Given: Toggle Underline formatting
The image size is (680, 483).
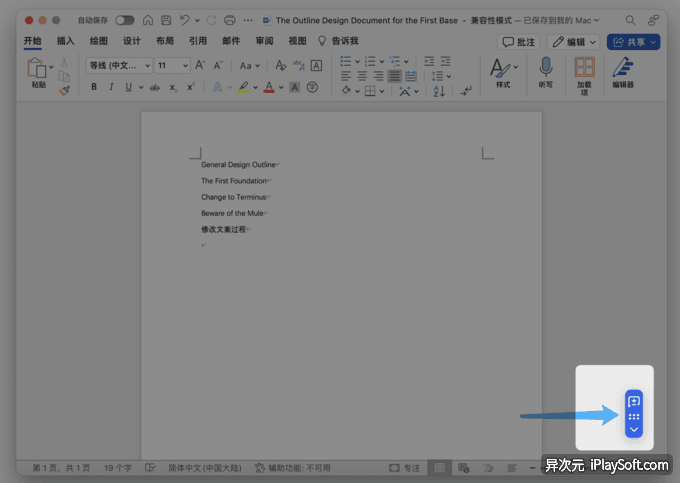Looking at the screenshot, I should pyautogui.click(x=128, y=87).
